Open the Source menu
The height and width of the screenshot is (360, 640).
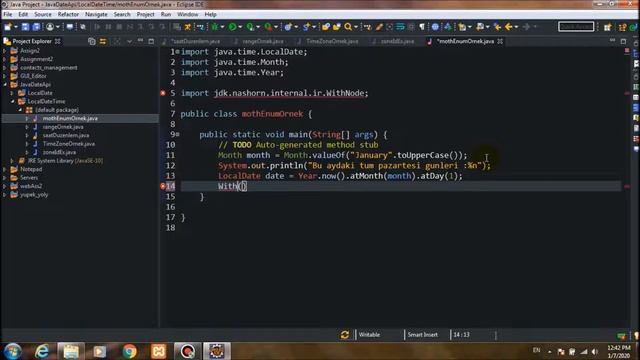click(43, 14)
